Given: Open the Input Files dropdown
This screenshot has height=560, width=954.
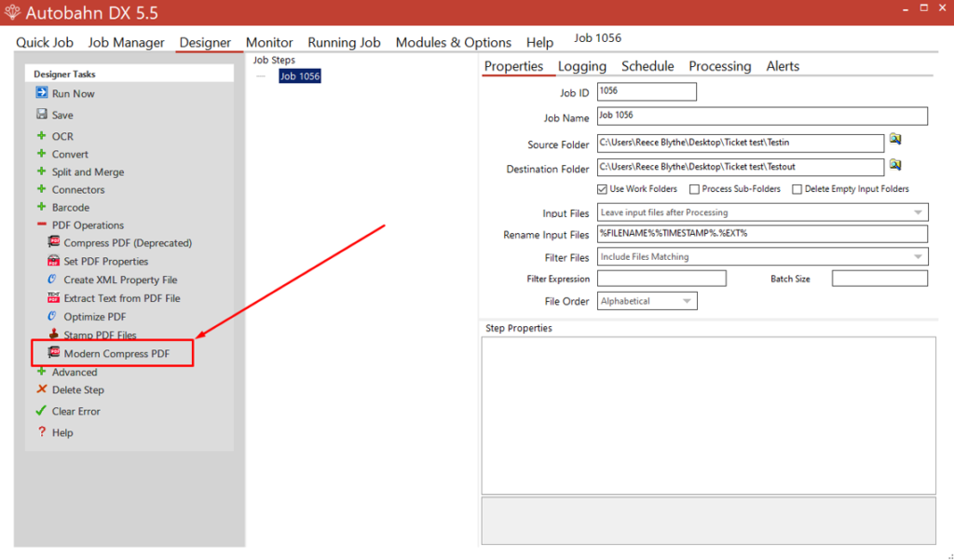Looking at the screenshot, I should (918, 213).
